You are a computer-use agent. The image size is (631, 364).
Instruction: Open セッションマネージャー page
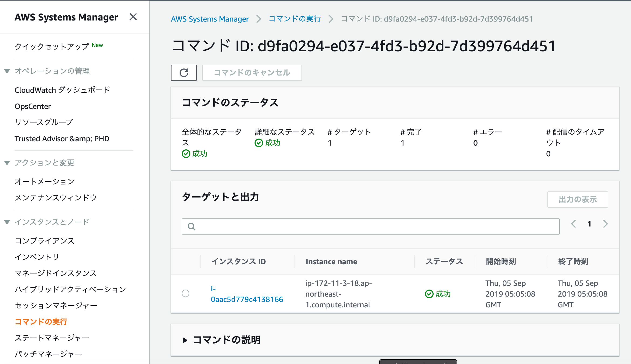tap(56, 305)
